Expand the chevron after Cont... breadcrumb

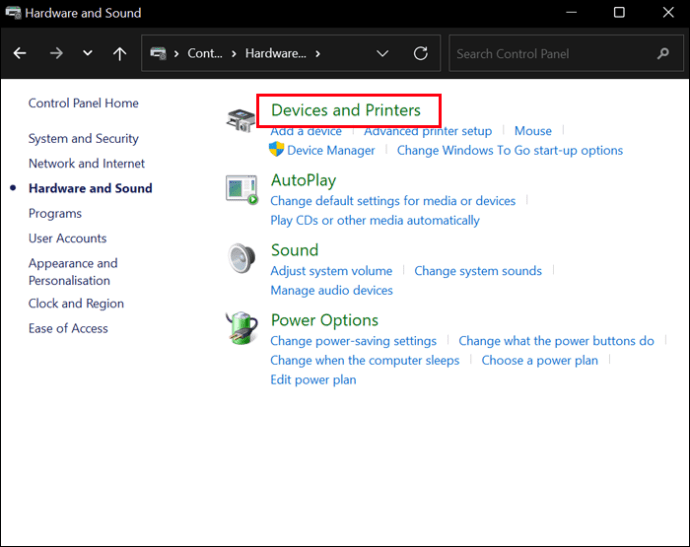pos(234,54)
